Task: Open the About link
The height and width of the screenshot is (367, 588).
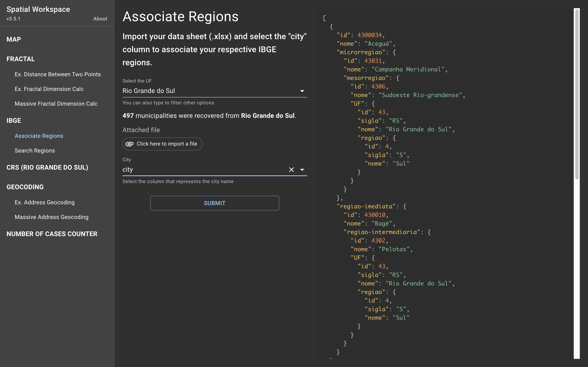Action: (100, 19)
